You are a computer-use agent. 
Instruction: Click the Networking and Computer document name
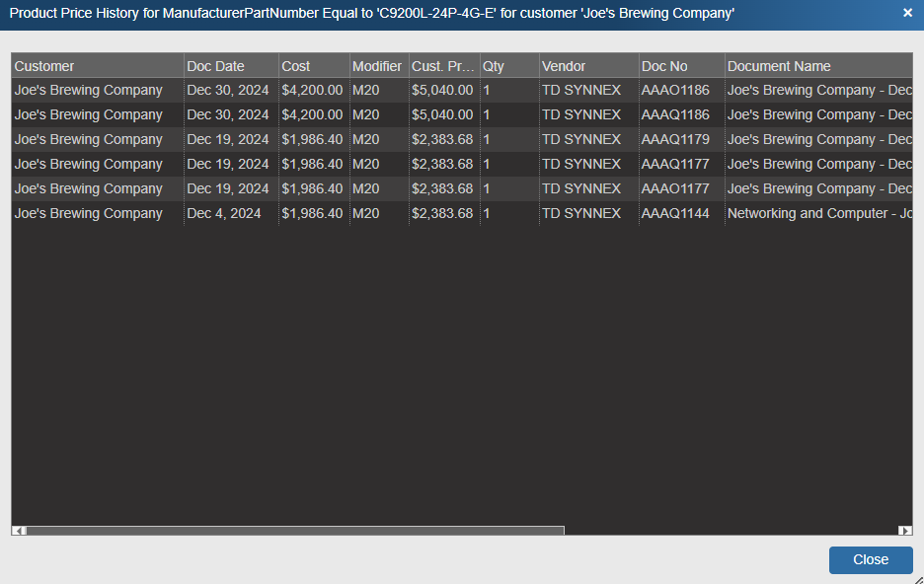pyautogui.click(x=819, y=214)
